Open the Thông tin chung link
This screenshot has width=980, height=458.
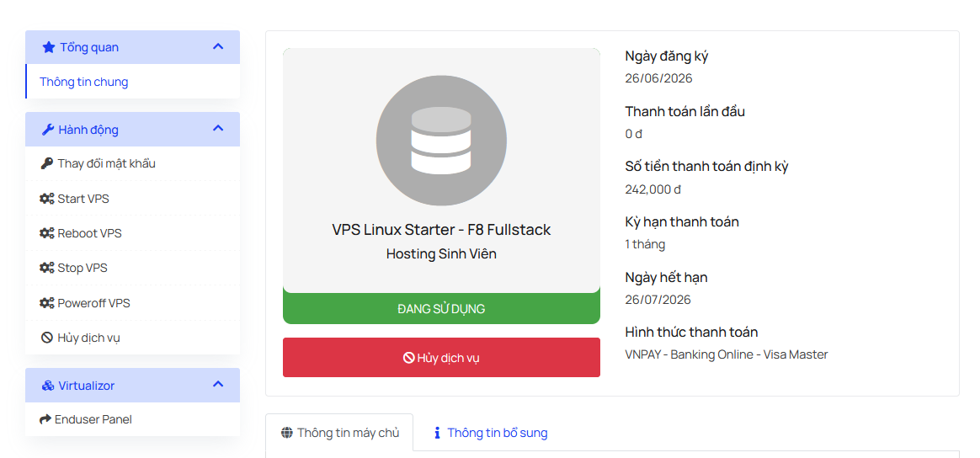[x=84, y=82]
